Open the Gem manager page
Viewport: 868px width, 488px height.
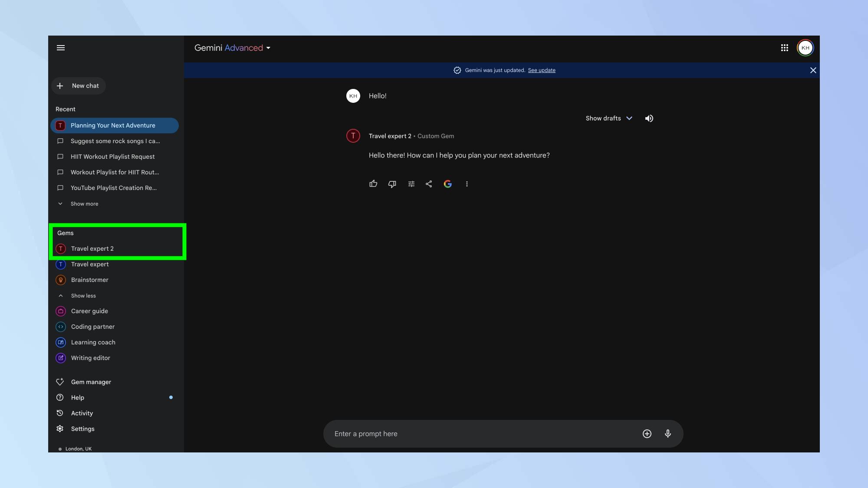91,382
